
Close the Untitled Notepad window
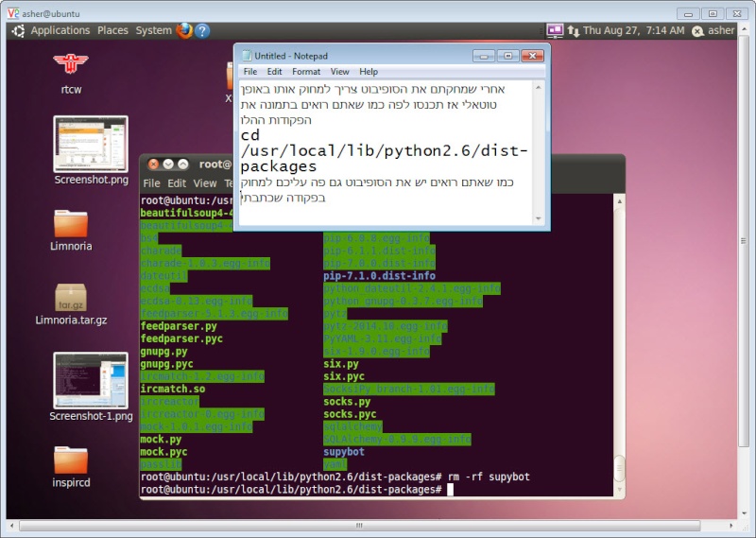[533, 57]
